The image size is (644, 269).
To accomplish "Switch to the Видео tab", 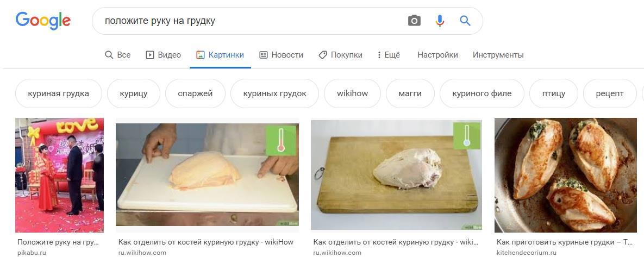I will tap(163, 55).
